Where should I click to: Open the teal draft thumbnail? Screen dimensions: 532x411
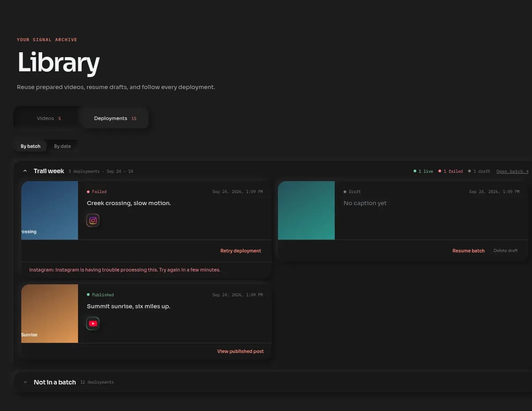point(306,210)
